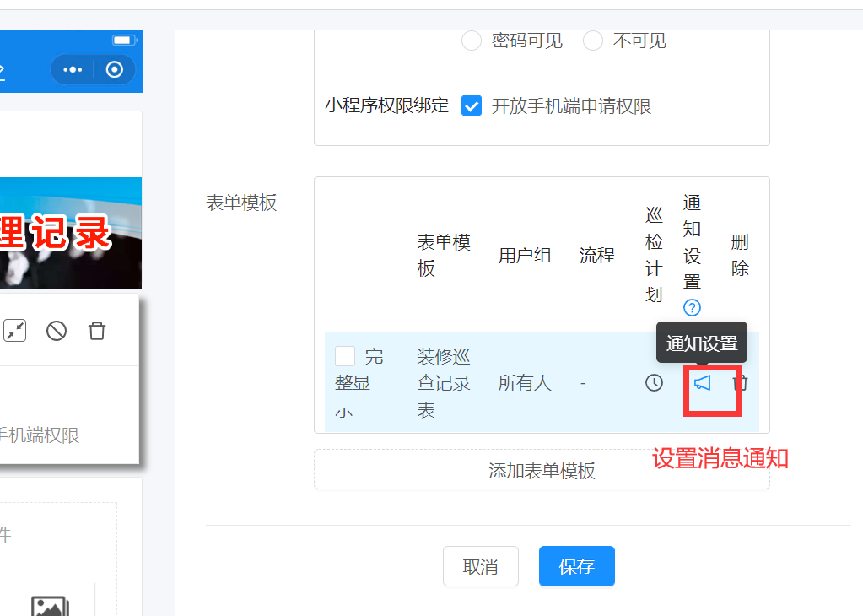Image resolution: width=863 pixels, height=616 pixels.
Task: Click the image placeholder icon in preview
Action: point(50,605)
